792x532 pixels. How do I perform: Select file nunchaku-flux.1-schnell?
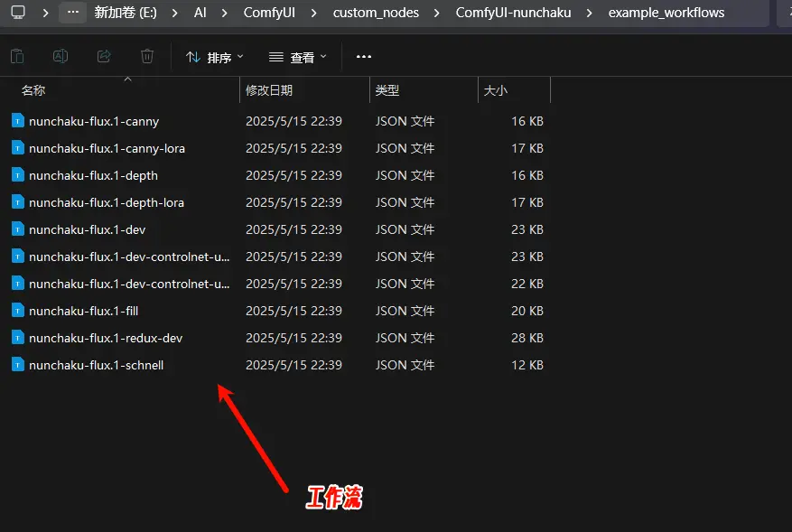click(96, 365)
